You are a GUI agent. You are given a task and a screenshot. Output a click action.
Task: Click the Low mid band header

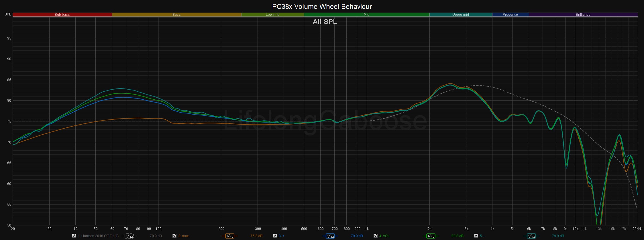(x=272, y=15)
